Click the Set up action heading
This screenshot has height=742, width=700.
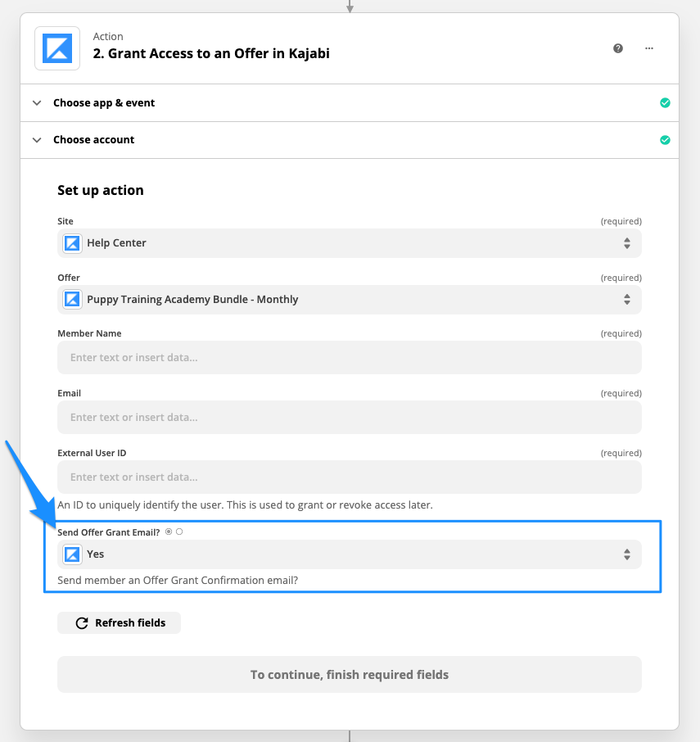pos(100,190)
